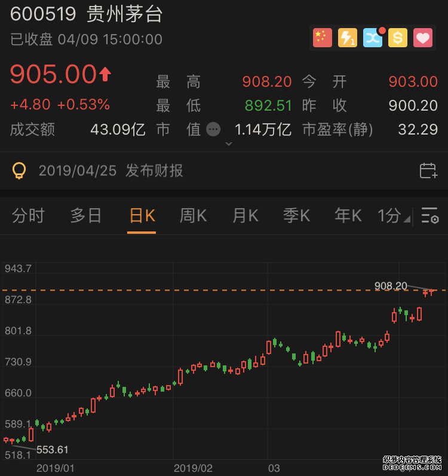This screenshot has width=448, height=476.
Task: Tap the 2019/02 date axis label
Action: (x=193, y=468)
